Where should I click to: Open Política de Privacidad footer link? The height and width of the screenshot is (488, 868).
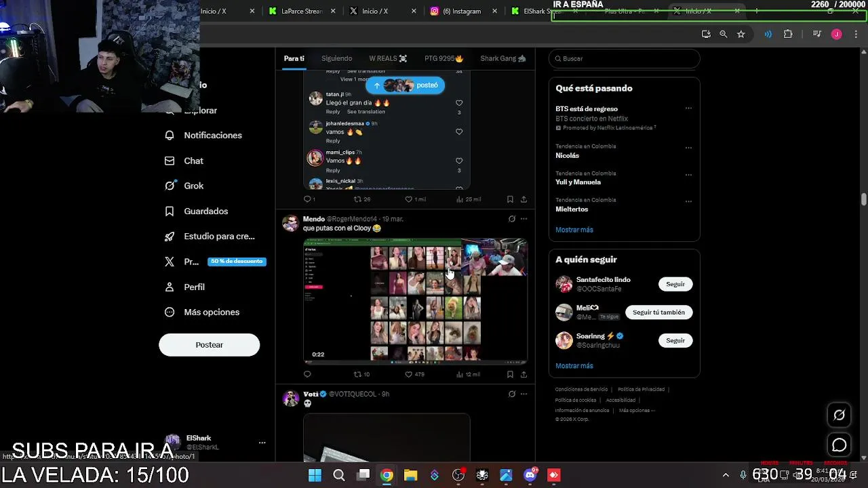(x=641, y=390)
